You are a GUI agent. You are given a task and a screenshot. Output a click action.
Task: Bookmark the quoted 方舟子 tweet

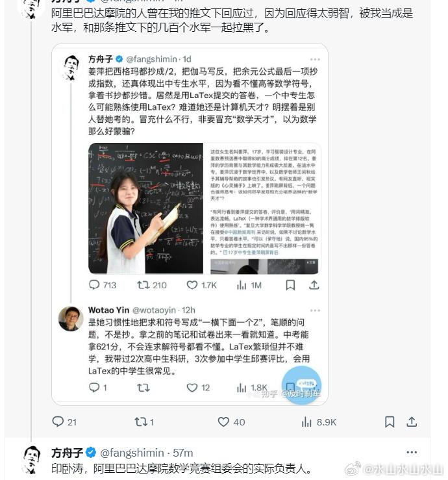click(x=290, y=285)
